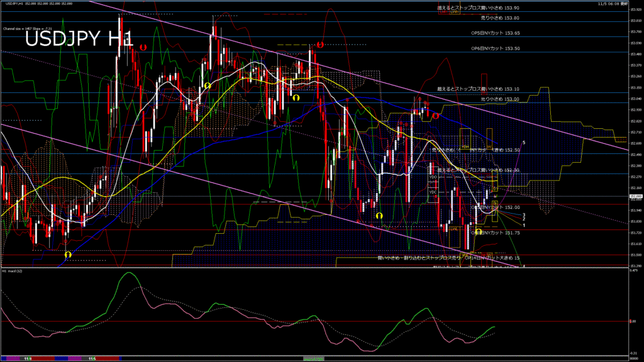Image resolution: width=644 pixels, height=362 pixels.
Task: Click the YDC box marker
Action: (x=433, y=192)
